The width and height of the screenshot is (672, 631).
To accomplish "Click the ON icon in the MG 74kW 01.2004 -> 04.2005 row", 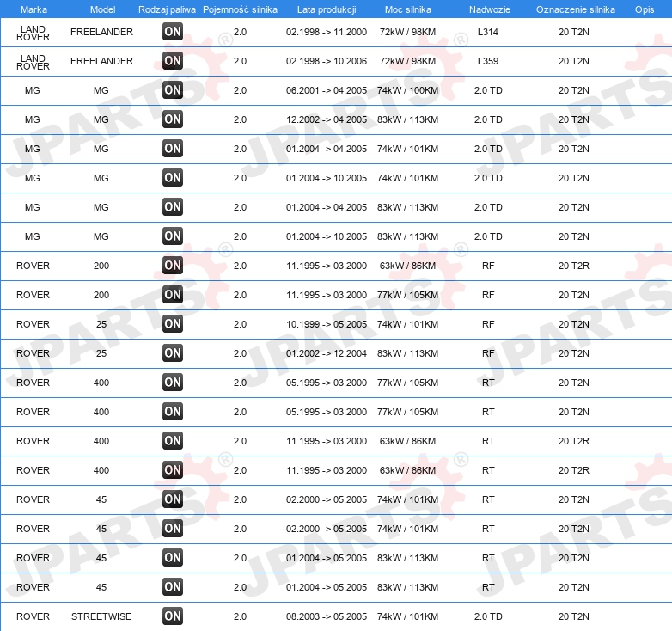I will (x=173, y=149).
